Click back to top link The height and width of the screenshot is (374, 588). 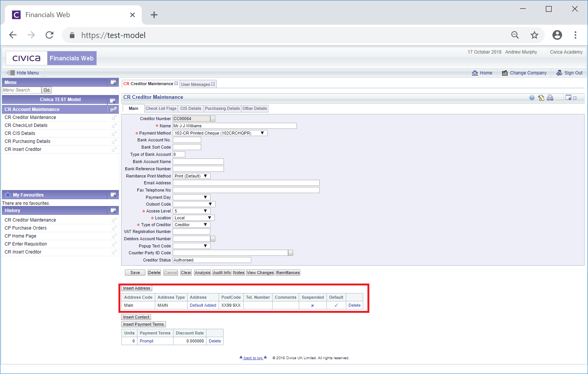(253, 358)
